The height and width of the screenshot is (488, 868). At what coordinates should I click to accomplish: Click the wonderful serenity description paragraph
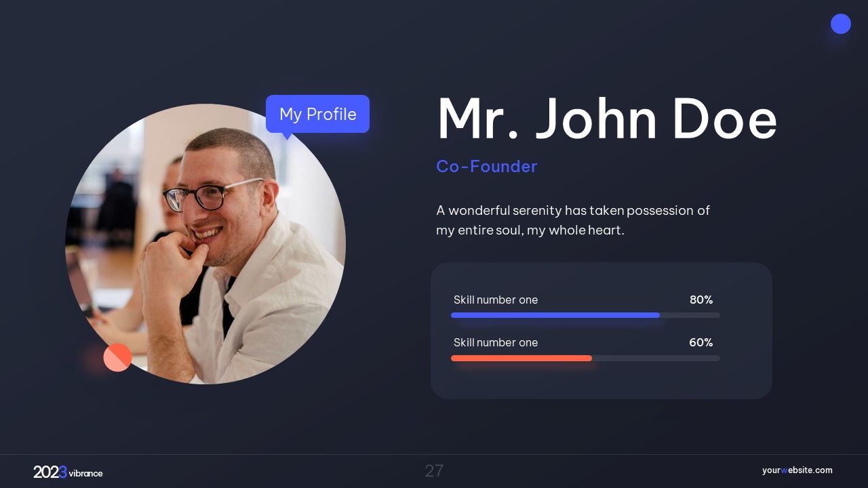(x=573, y=220)
